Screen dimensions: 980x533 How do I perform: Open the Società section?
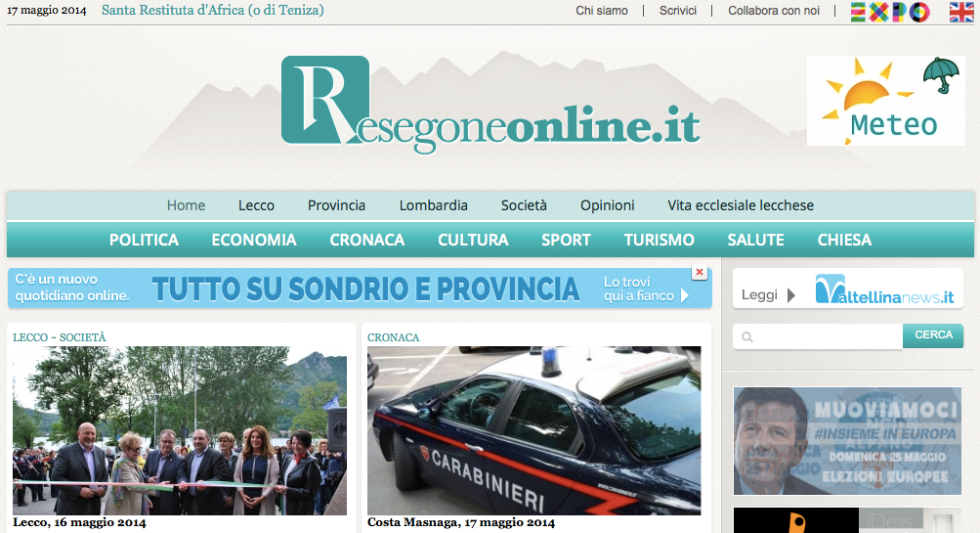coord(524,205)
